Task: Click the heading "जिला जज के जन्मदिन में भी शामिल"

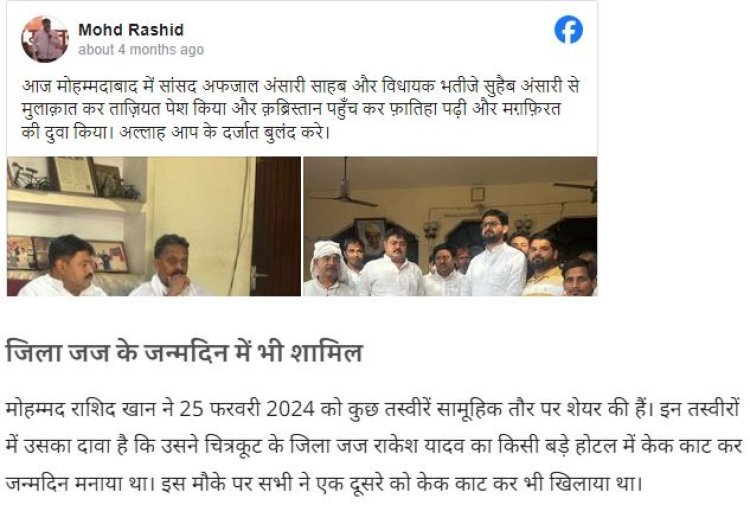Action: [x=184, y=352]
